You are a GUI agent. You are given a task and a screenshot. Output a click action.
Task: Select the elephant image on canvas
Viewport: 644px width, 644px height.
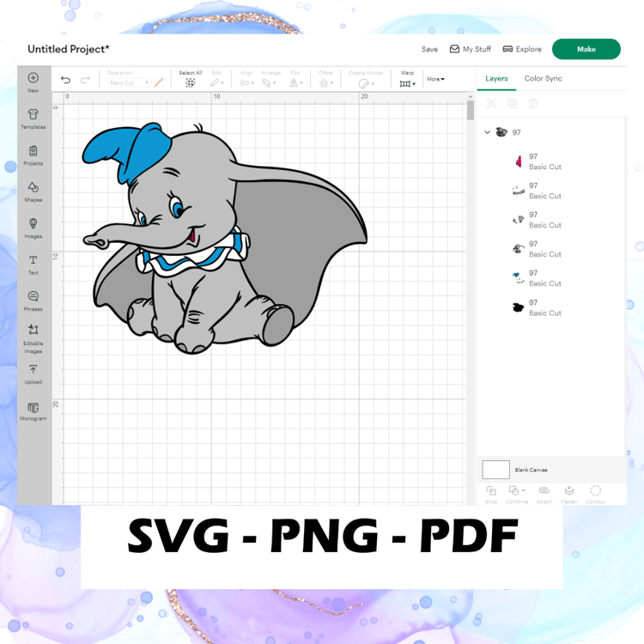(225, 238)
